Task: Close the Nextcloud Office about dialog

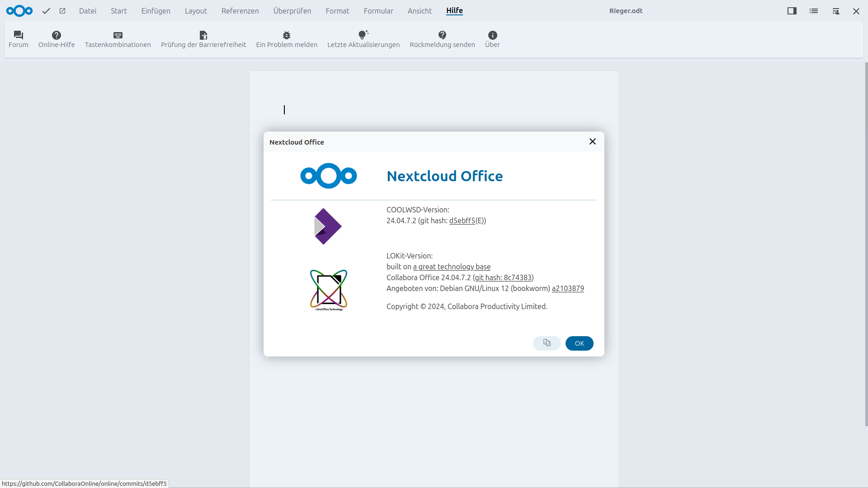Action: (593, 142)
